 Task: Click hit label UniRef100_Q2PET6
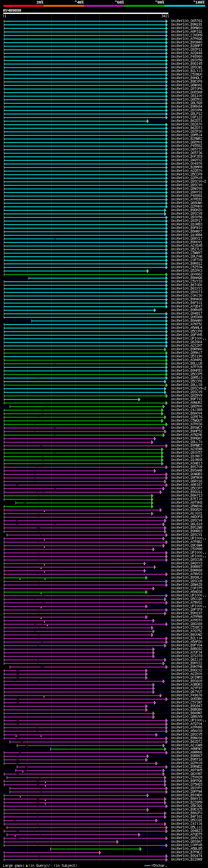pyautogui.click(x=187, y=417)
